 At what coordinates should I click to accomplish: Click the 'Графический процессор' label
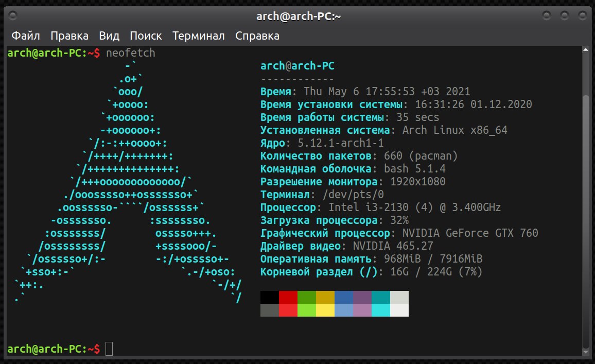point(325,233)
